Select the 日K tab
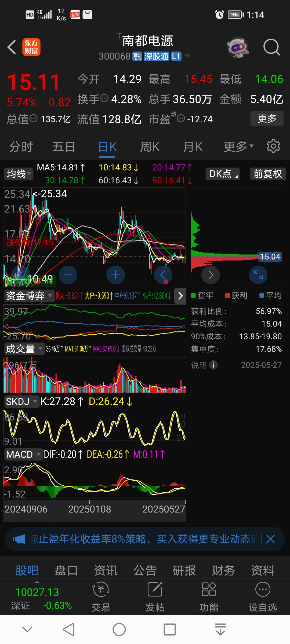 (107, 147)
